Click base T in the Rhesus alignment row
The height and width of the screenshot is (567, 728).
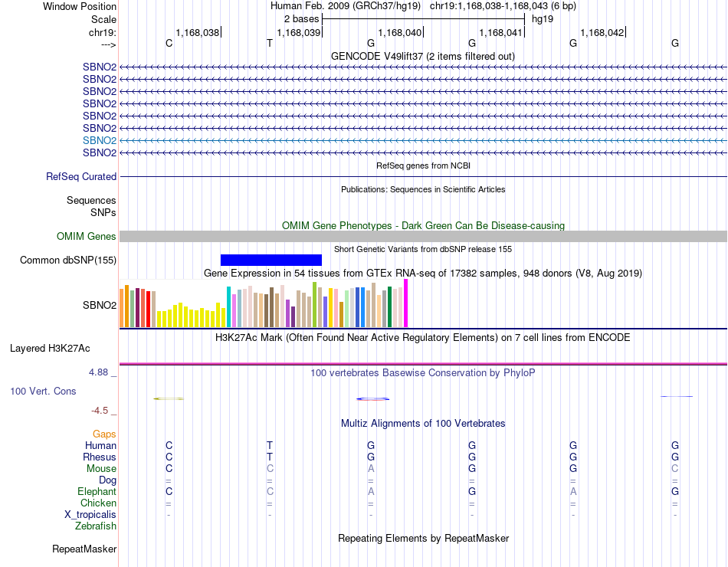[270, 457]
